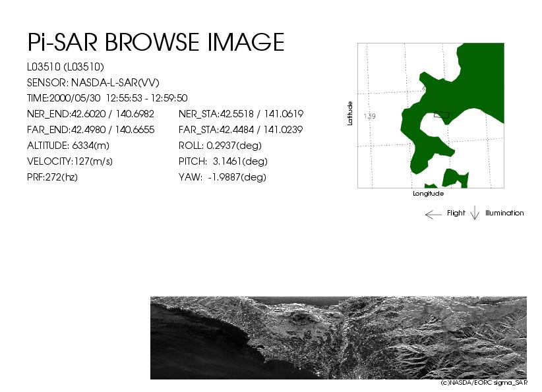Viewport: 542px width, 392px height.
Task: Click the ROLL: 0.2937(deg) value
Action: tap(220, 146)
